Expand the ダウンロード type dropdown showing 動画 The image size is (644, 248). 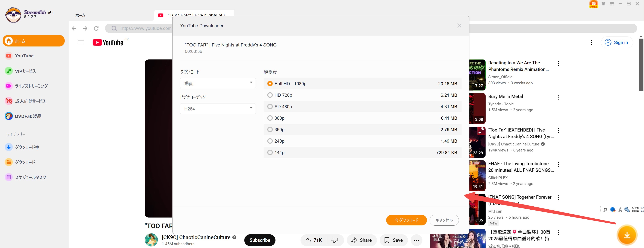pyautogui.click(x=218, y=83)
